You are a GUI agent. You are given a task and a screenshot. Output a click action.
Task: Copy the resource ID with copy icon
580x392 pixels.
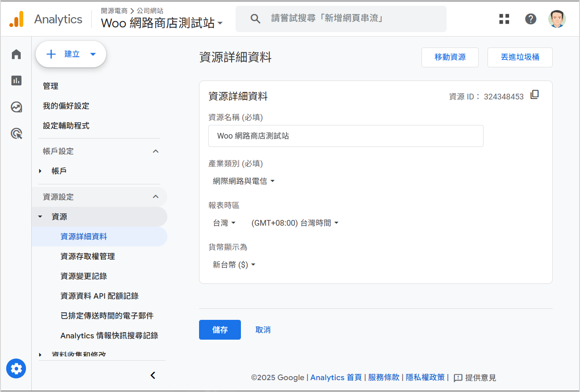535,95
